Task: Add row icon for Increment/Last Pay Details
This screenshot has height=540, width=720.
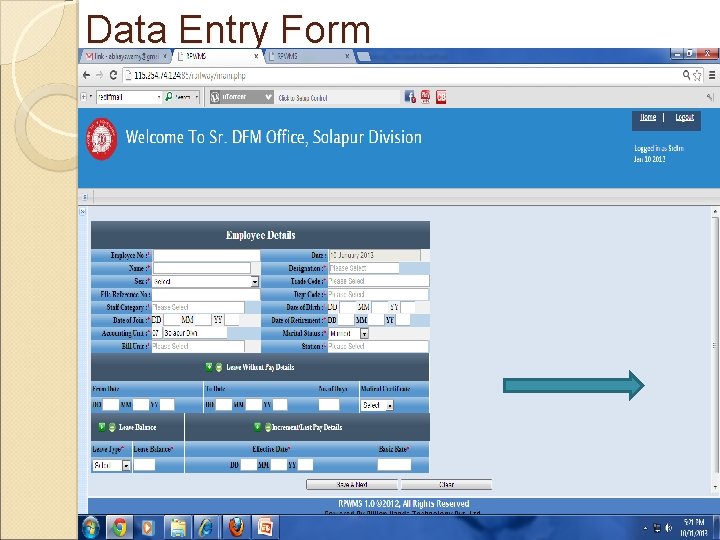Action: tap(258, 427)
